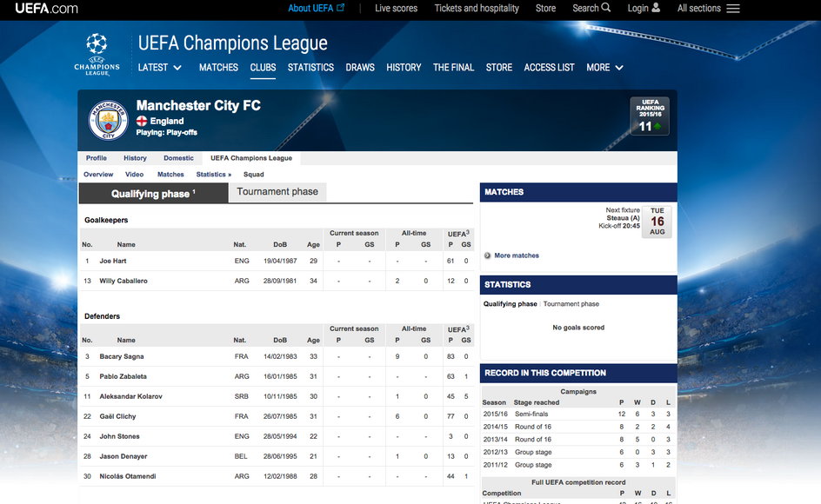The image size is (821, 504).
Task: Open the Statistics submenu arrow
Action: click(230, 175)
